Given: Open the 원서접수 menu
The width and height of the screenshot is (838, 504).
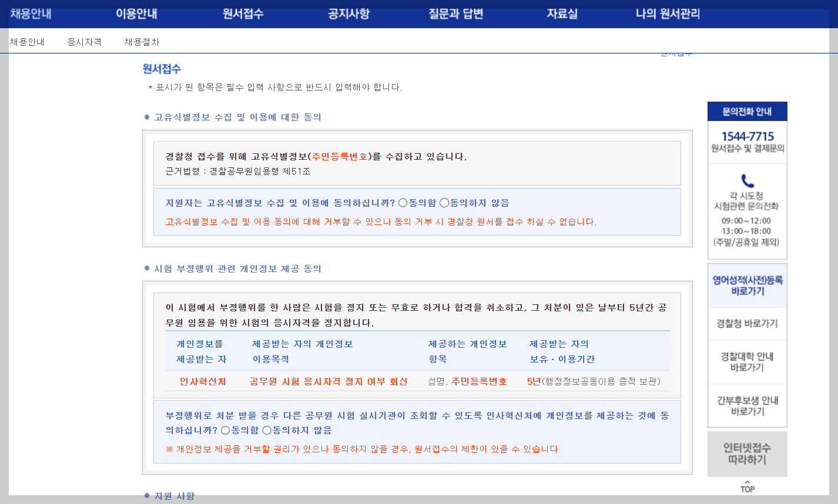Looking at the screenshot, I should (x=242, y=15).
